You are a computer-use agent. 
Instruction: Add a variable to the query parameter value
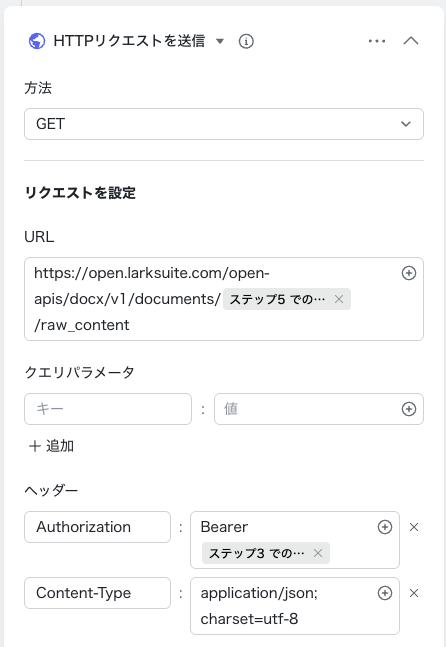(x=408, y=409)
